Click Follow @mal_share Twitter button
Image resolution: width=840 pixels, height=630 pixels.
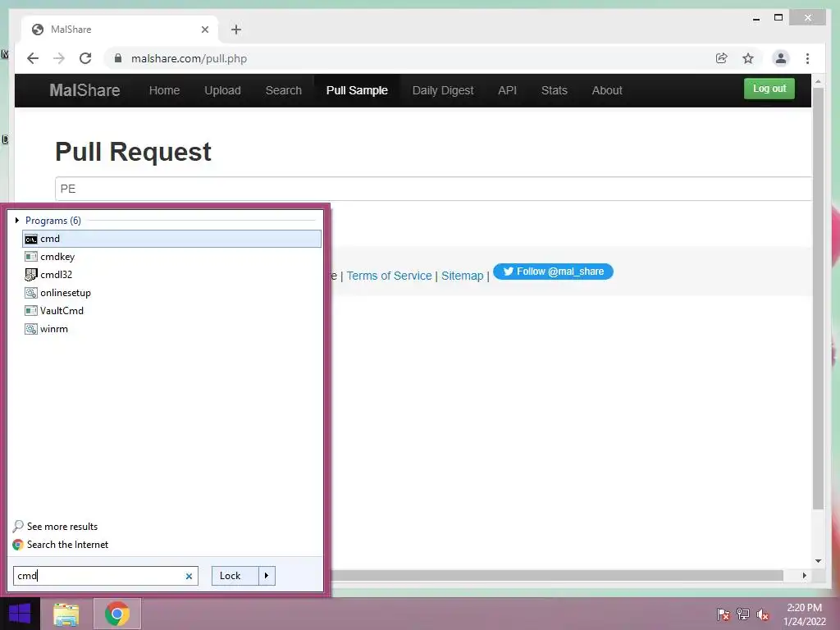553,272
